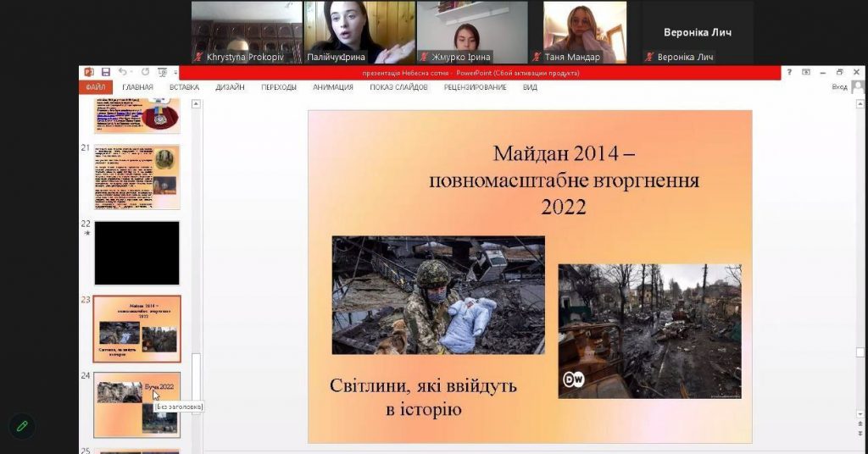This screenshot has height=454, width=868.
Task: Expand Customize Quick Access Toolbar dropdown
Action: point(175,73)
